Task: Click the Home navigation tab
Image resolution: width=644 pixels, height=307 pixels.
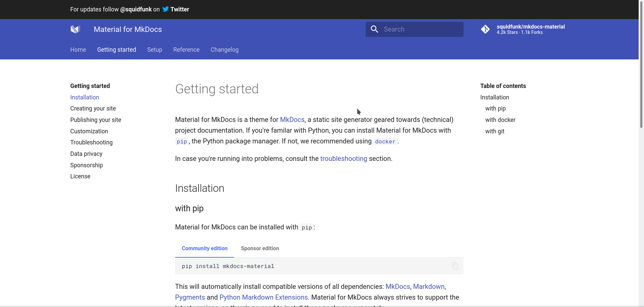Action: (x=78, y=50)
